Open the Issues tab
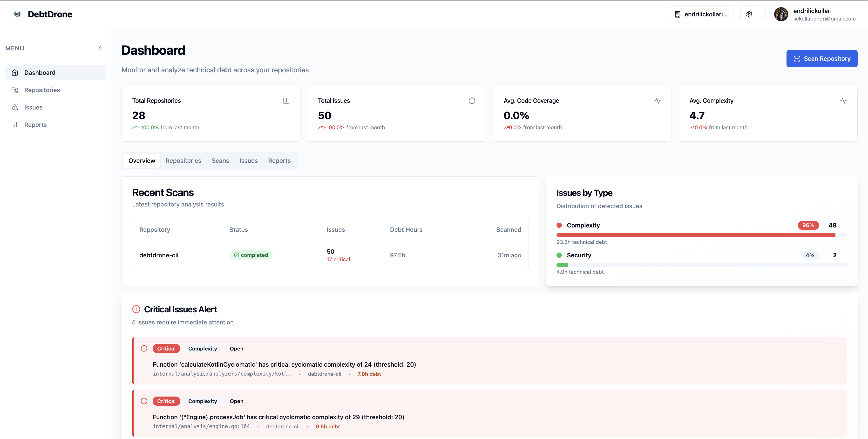Image resolution: width=868 pixels, height=439 pixels. [x=249, y=160]
